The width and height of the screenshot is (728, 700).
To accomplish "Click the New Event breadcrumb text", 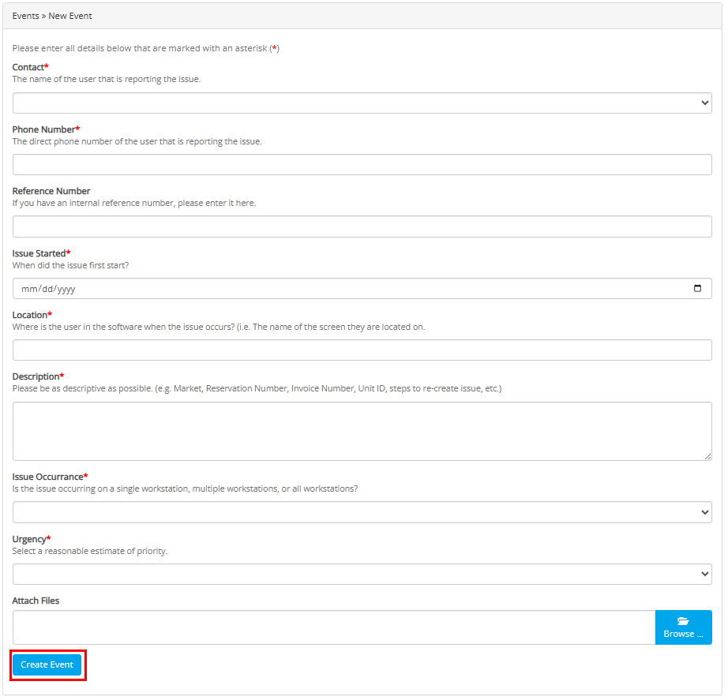I will 70,16.
